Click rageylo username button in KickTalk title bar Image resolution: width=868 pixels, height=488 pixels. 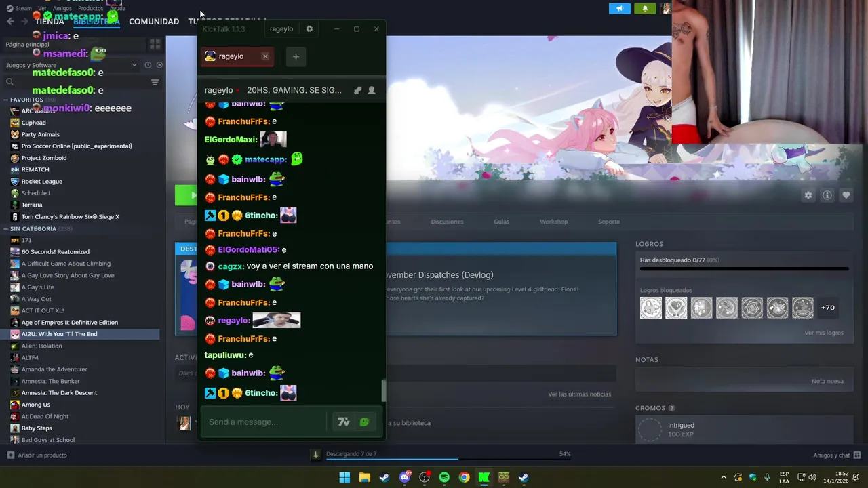[281, 29]
